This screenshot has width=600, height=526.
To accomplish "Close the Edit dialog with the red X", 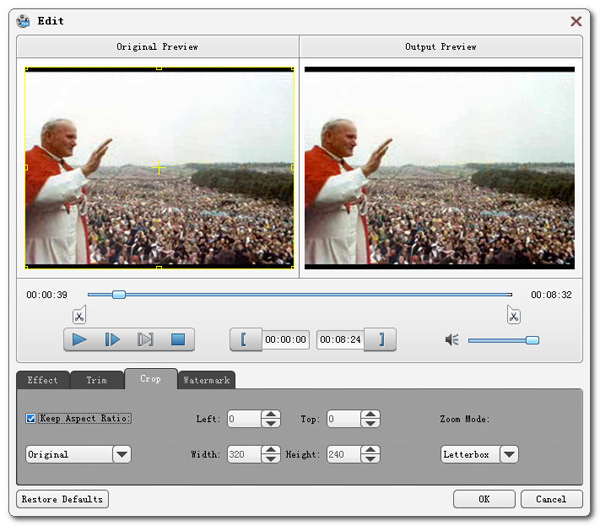I will coord(576,21).
